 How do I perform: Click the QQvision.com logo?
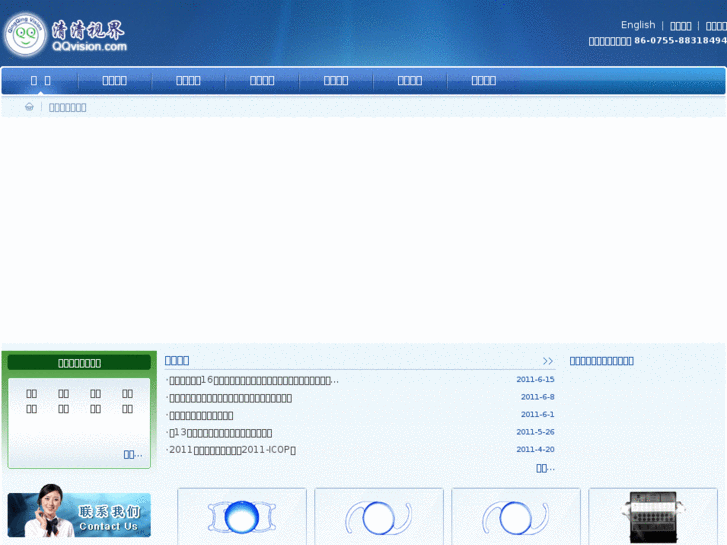(66, 34)
